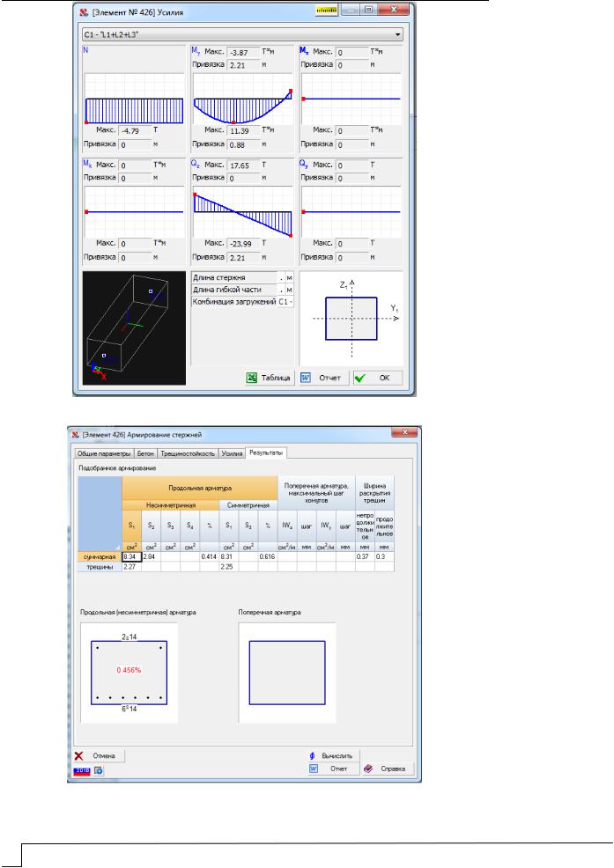614x868 pixels.
Task: Open the Усилия tab
Action: pos(232,453)
